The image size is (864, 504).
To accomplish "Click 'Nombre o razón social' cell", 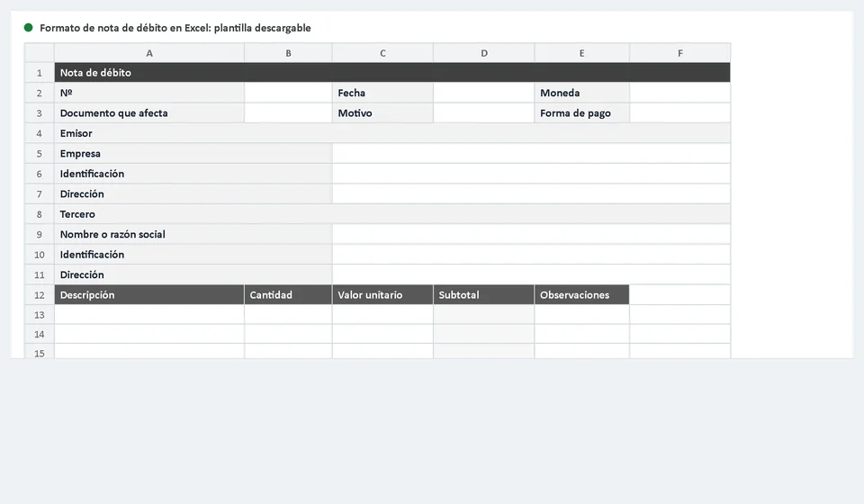I will coord(193,234).
